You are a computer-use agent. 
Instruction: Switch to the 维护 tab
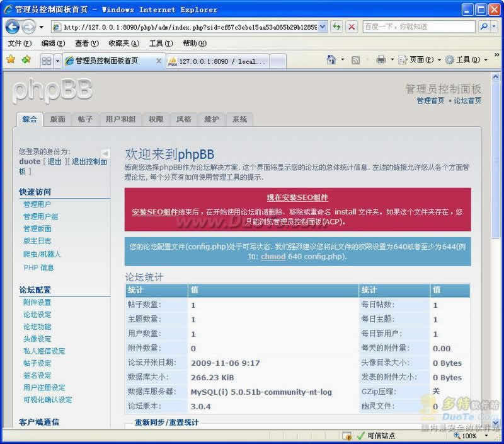point(212,119)
